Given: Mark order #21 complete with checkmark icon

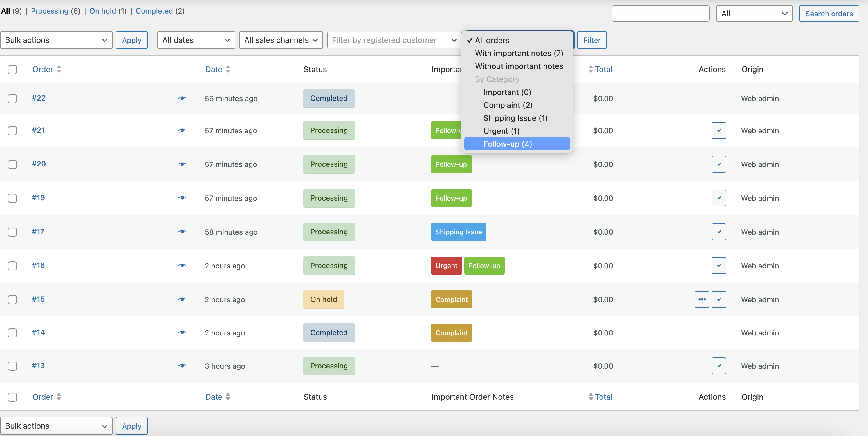Looking at the screenshot, I should pyautogui.click(x=718, y=130).
